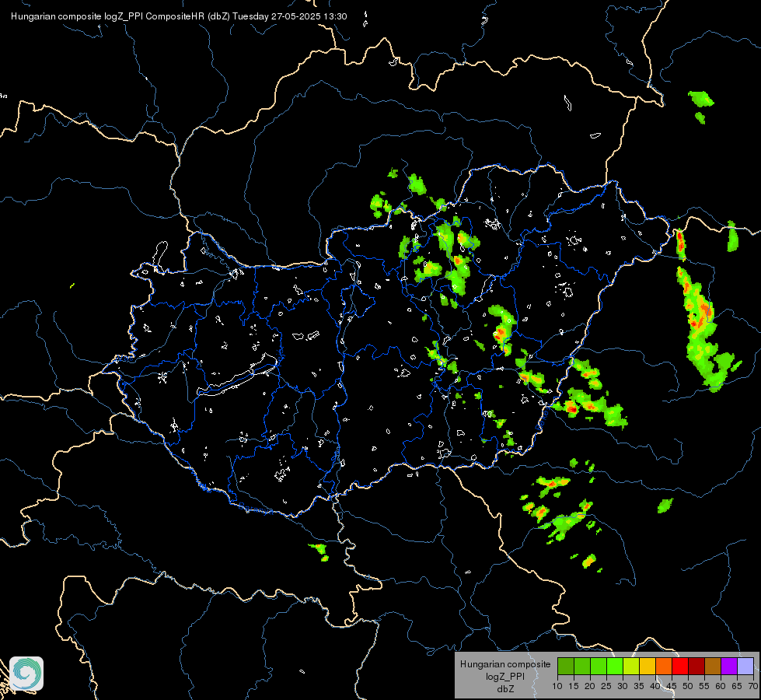
Task: Click legend label "logZ_PPI"
Action: tap(505, 677)
